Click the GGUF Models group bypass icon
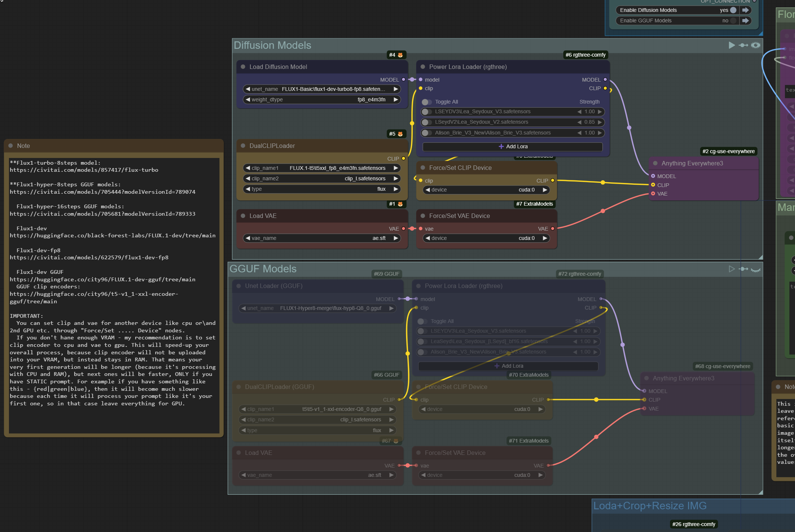The height and width of the screenshot is (532, 795). click(x=744, y=269)
